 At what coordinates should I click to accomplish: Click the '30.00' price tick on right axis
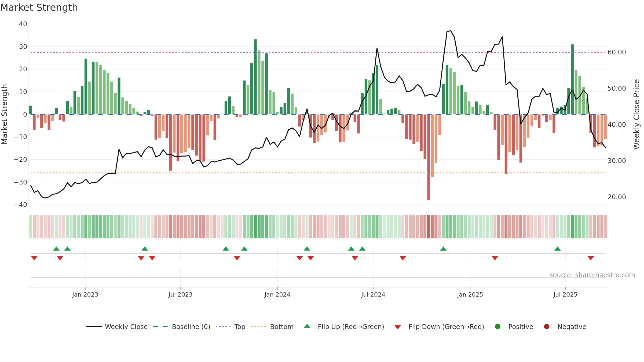pyautogui.click(x=617, y=161)
